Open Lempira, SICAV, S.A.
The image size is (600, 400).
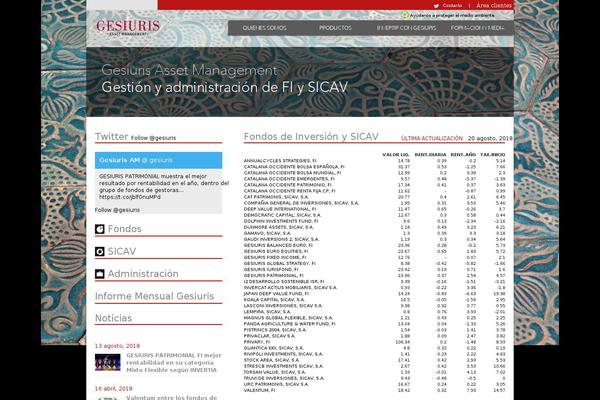tap(267, 312)
